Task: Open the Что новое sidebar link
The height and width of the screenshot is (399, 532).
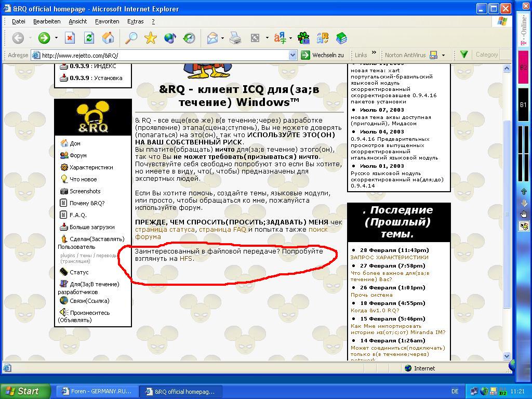Action: coord(83,179)
